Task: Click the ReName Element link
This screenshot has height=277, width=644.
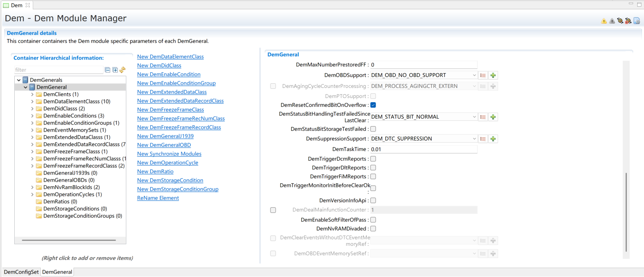Action: click(x=158, y=198)
